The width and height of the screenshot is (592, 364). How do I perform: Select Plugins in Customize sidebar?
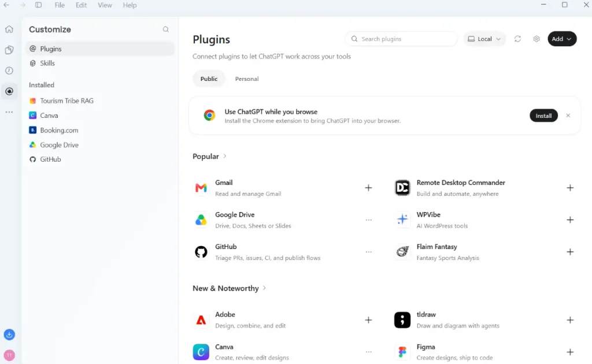point(99,49)
